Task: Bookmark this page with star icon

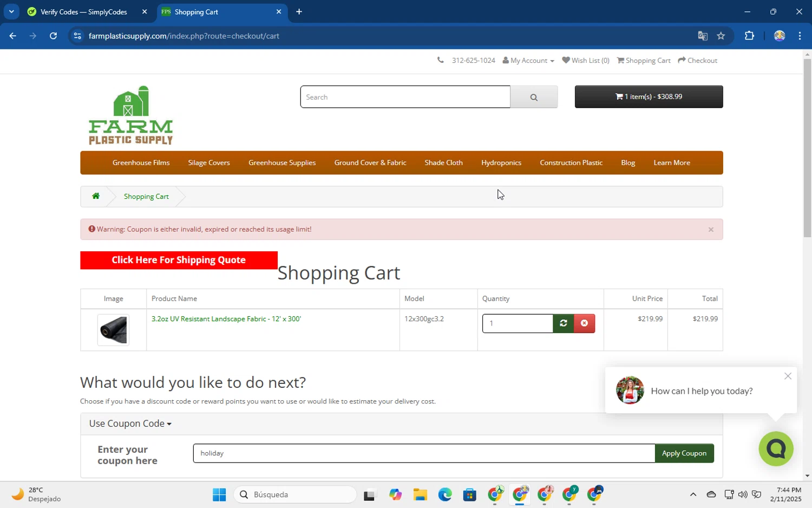Action: coord(721,36)
